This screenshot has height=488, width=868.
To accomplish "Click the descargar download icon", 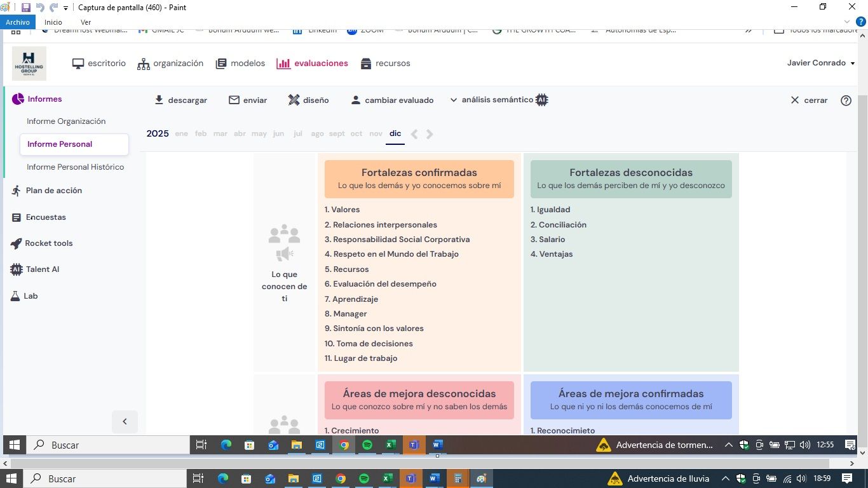I will tap(159, 100).
